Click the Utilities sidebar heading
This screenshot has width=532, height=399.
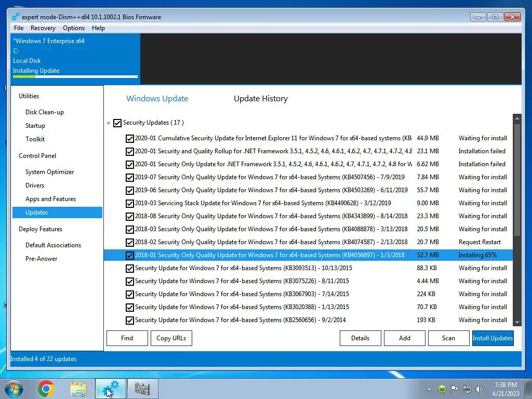coord(29,96)
